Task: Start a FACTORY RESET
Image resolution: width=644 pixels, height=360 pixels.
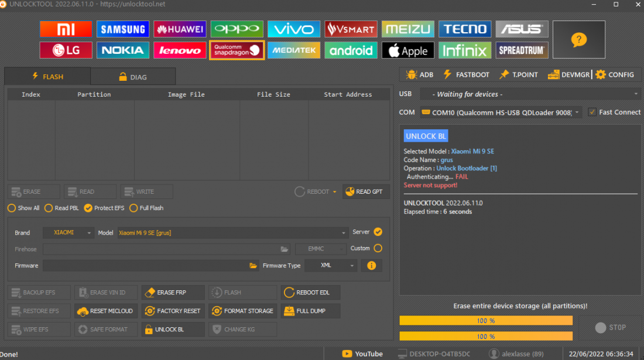Action: [x=173, y=311]
